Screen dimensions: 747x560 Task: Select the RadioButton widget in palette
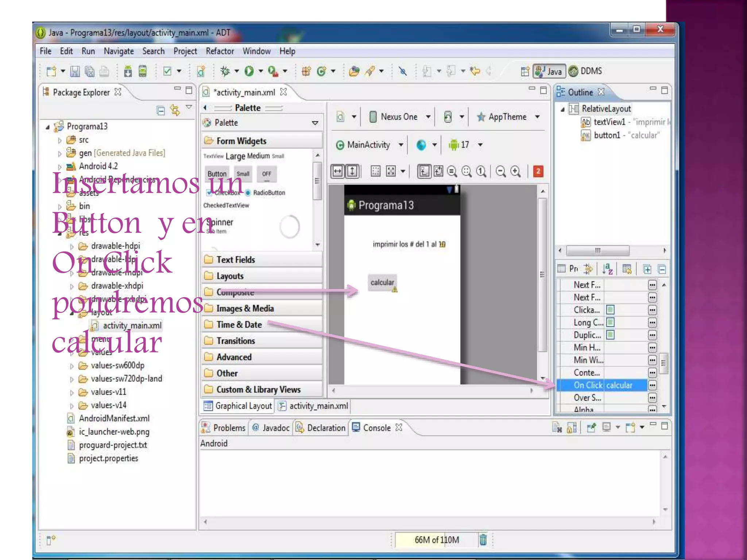click(x=265, y=192)
